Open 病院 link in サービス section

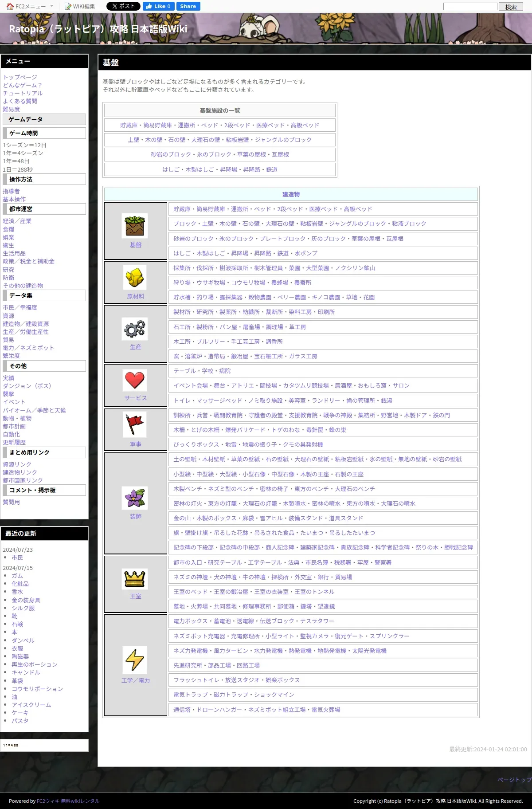(x=225, y=371)
